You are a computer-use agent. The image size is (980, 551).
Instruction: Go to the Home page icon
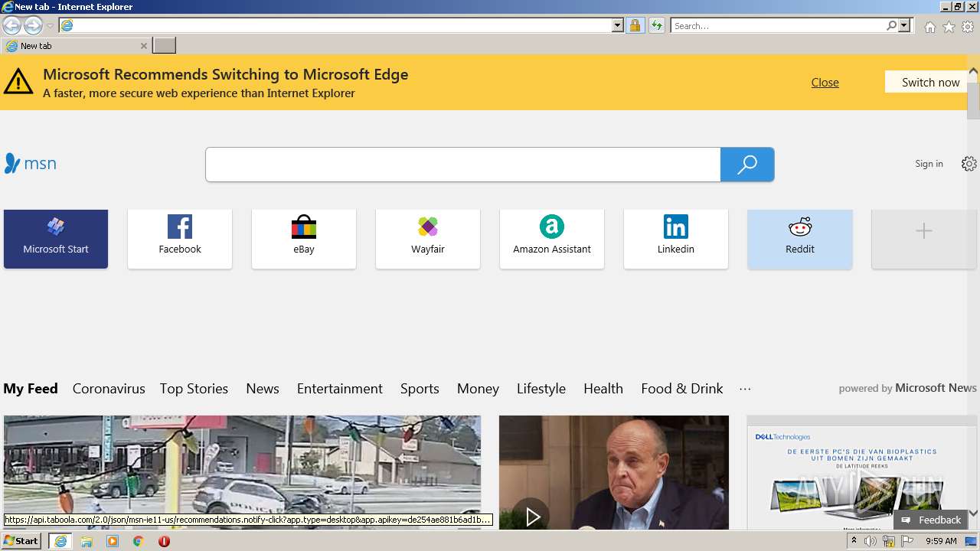(x=929, y=27)
